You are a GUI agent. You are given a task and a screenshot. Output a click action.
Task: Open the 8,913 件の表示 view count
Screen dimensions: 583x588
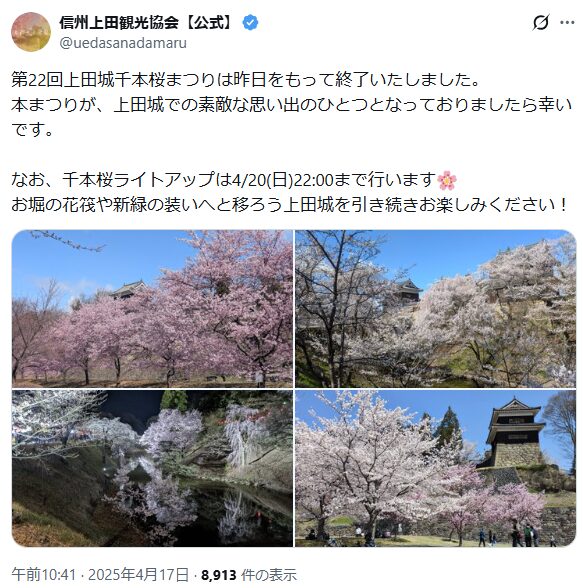click(x=249, y=574)
